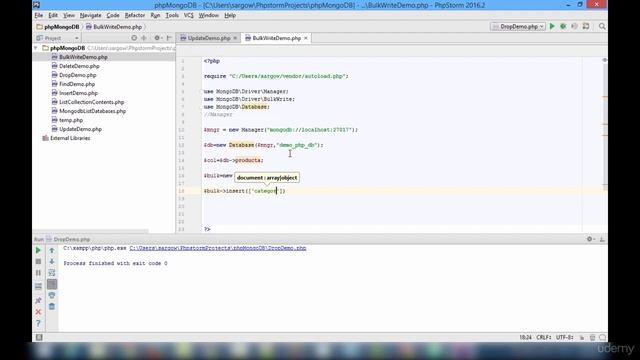Click the Pause Output icon in Run panel
The width and height of the screenshot is (640, 360).
38,273
